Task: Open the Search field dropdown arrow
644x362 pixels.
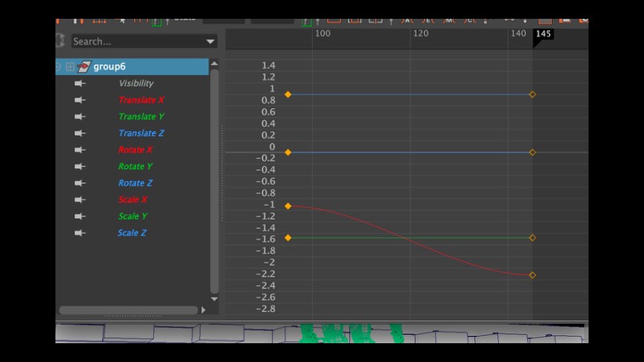Action: (x=210, y=41)
